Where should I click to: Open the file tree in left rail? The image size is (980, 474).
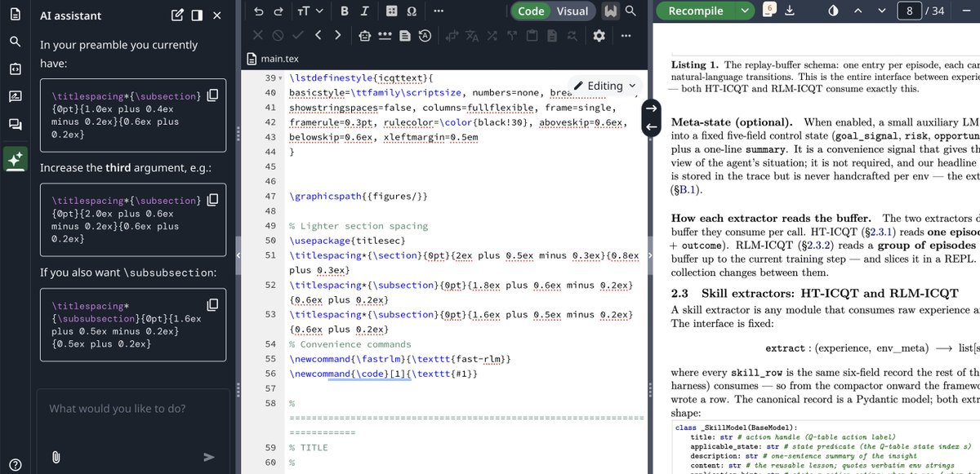pos(15,14)
